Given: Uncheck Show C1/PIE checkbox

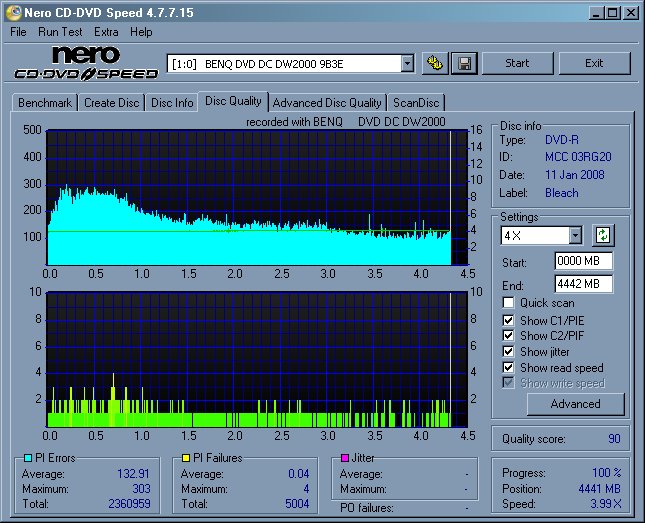Looking at the screenshot, I should 508,320.
